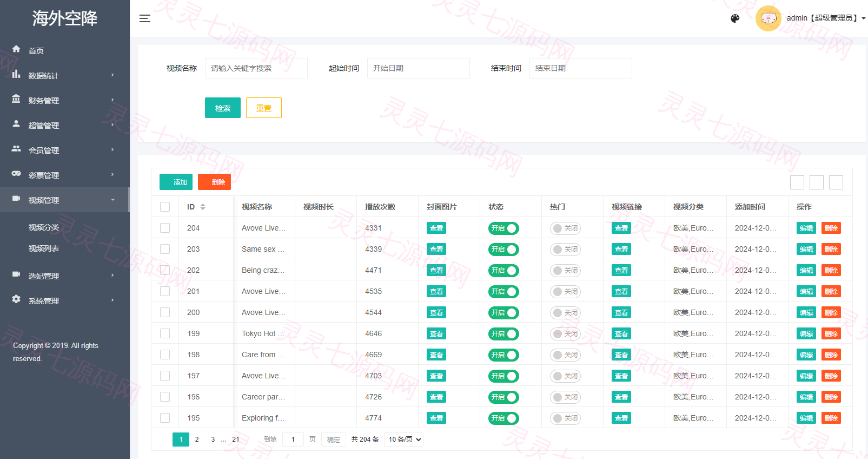Click the 重置 reset button
868x459 pixels.
point(264,108)
